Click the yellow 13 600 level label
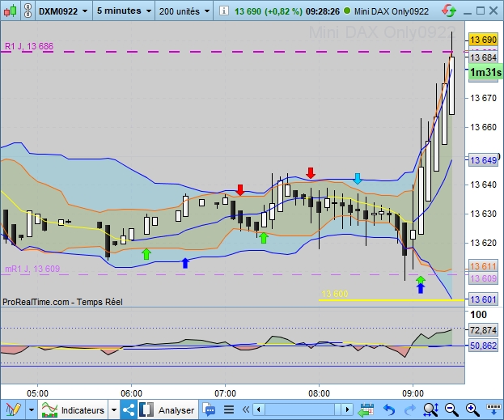This screenshot has height=420, width=504. point(335,294)
